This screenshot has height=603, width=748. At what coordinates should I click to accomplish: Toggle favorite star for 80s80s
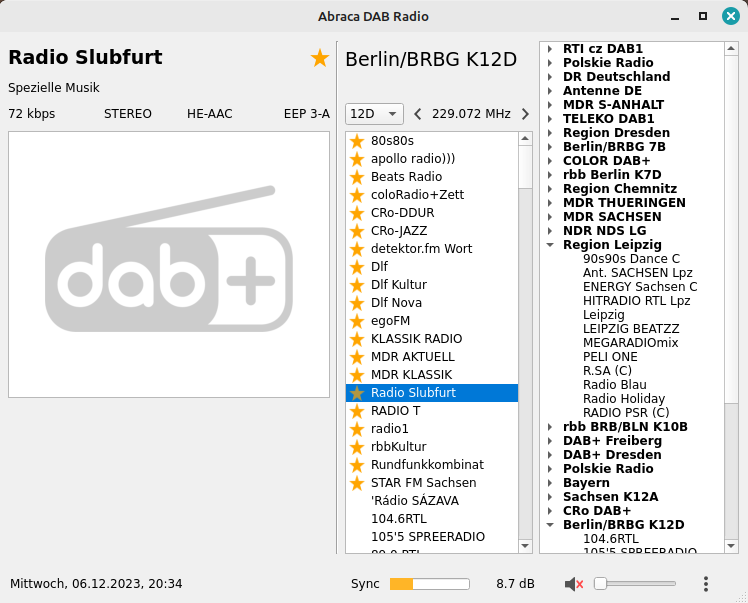pyautogui.click(x=357, y=141)
